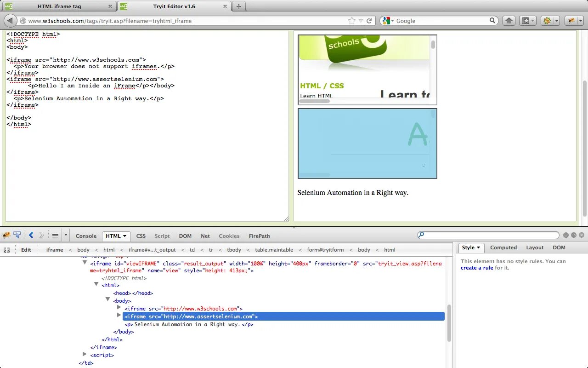Click the Edit button in HTML panel
The image size is (588, 368).
click(26, 250)
